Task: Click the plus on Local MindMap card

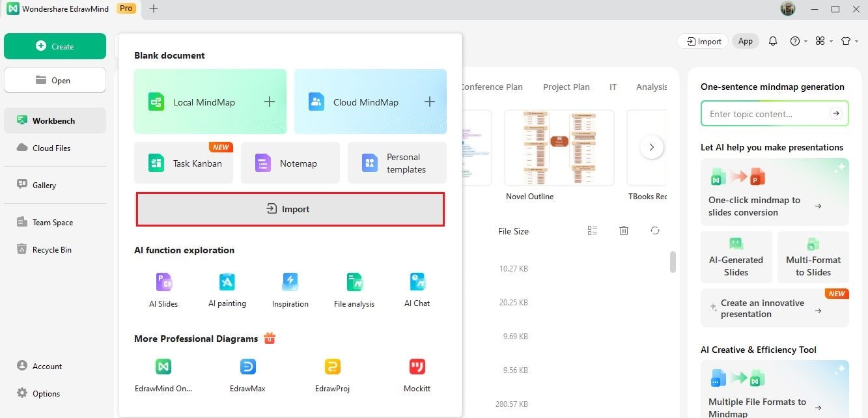Action: coord(270,102)
